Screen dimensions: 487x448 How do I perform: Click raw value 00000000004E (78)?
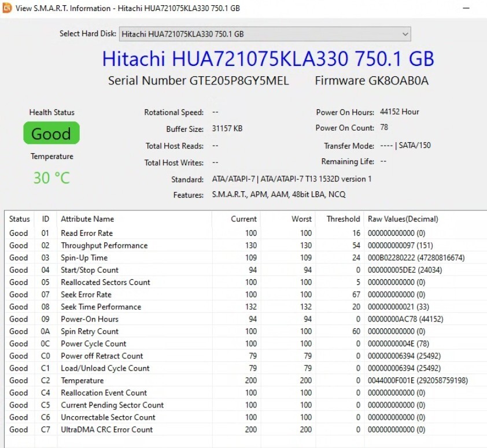click(x=398, y=343)
